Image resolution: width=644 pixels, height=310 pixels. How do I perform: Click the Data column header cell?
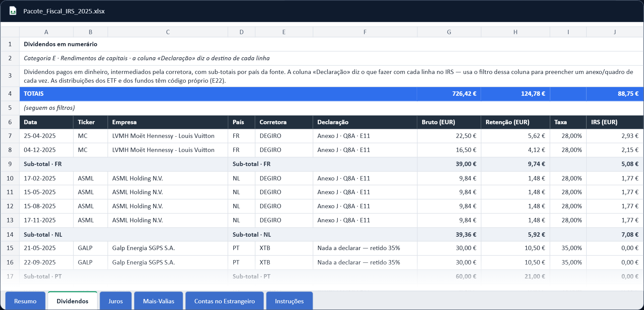tap(47, 122)
